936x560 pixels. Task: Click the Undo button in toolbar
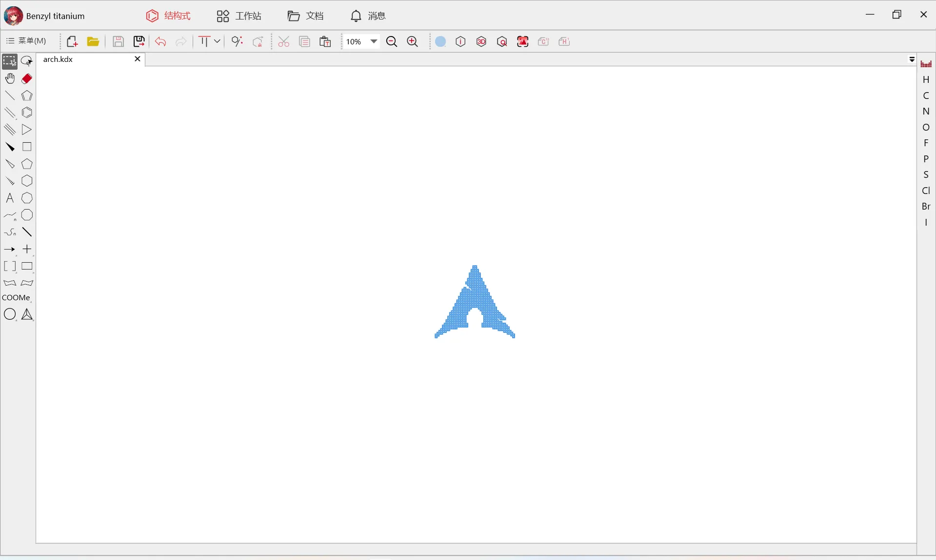pos(160,41)
